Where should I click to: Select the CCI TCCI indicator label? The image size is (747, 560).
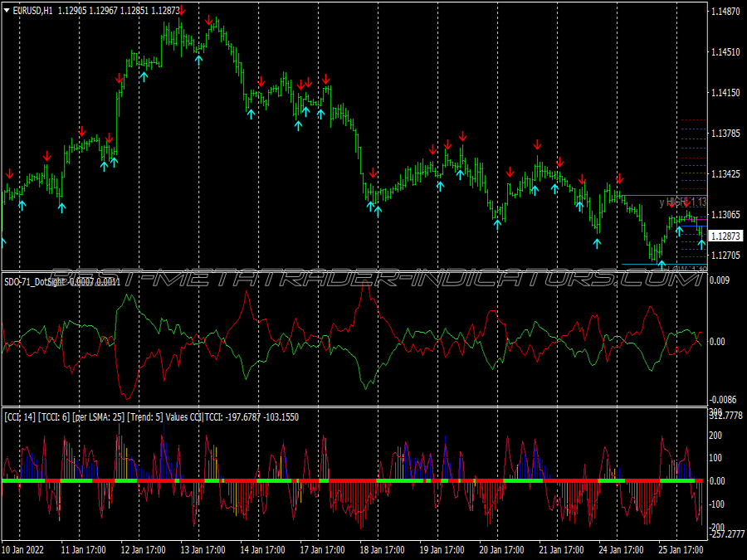tap(152, 417)
